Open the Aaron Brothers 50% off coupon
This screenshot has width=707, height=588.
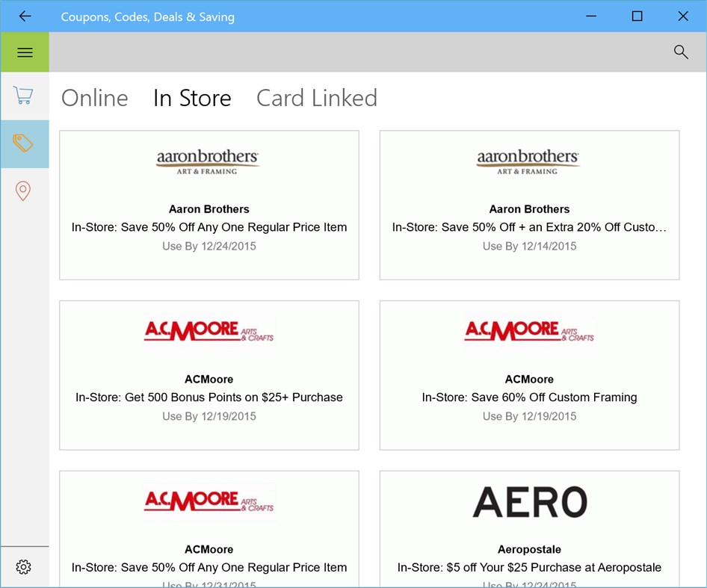(209, 205)
